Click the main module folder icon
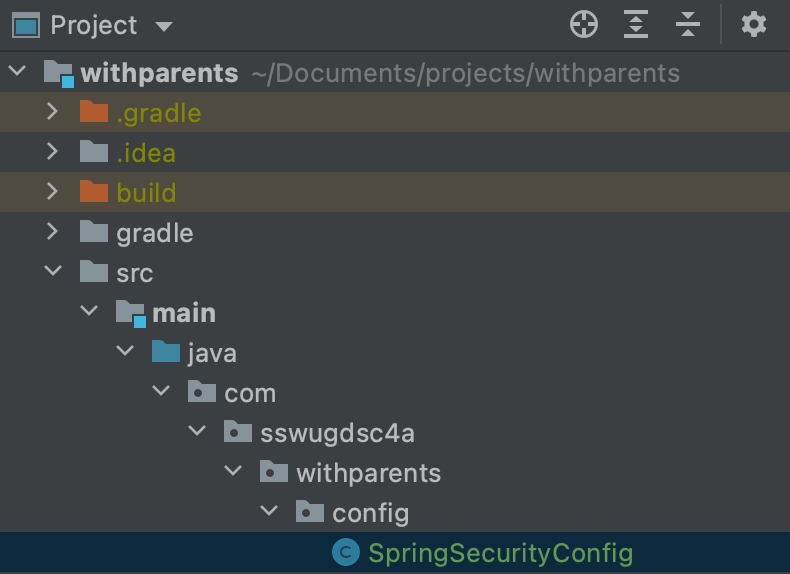The height and width of the screenshot is (574, 790). tap(130, 313)
